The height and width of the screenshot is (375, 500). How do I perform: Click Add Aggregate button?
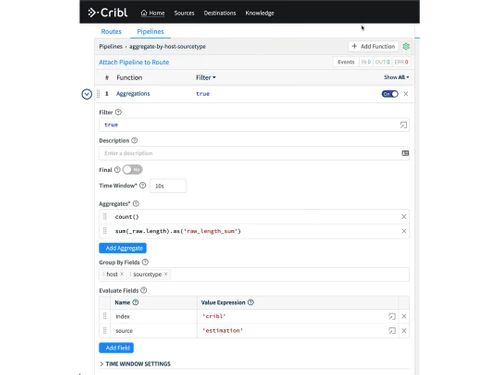[x=123, y=248]
